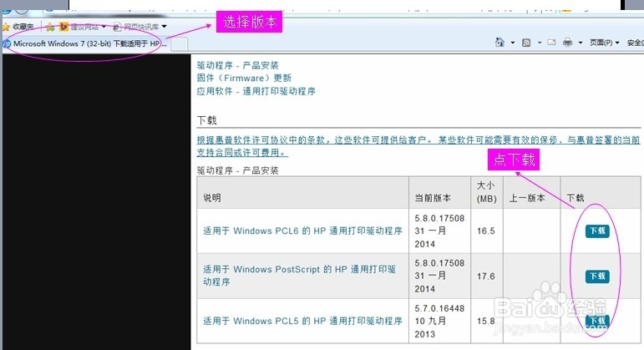Open the Windows PCL5 HP universal driver link
The height and width of the screenshot is (350, 644).
point(302,321)
